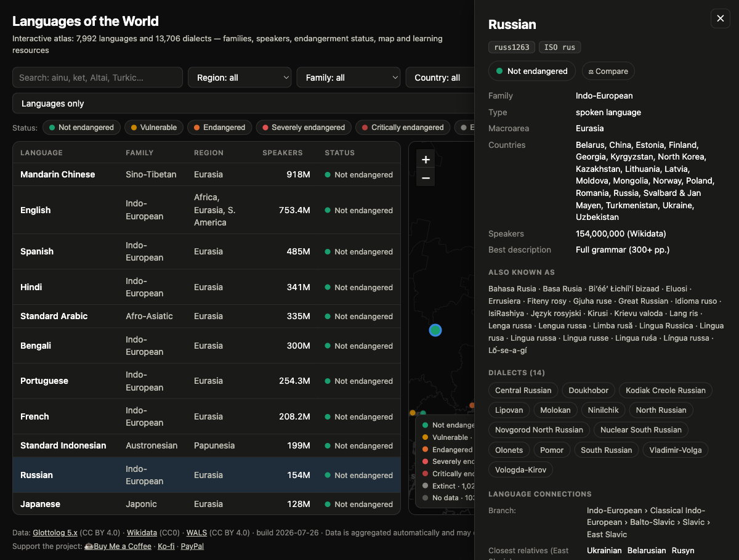Open the Doukhobor dialect chip
Image resolution: width=739 pixels, height=560 pixels.
(589, 391)
